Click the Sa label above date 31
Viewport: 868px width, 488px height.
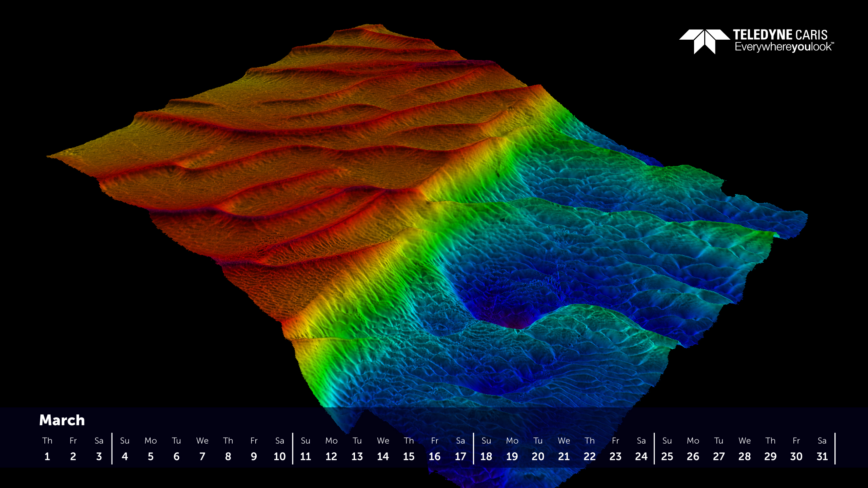[822, 441]
